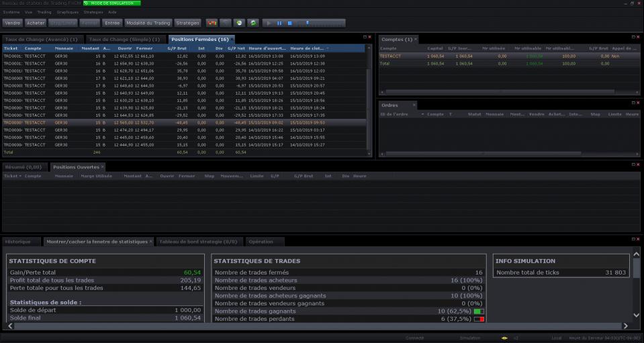Click the candlestick chart icon in toolbar

[x=212, y=23]
